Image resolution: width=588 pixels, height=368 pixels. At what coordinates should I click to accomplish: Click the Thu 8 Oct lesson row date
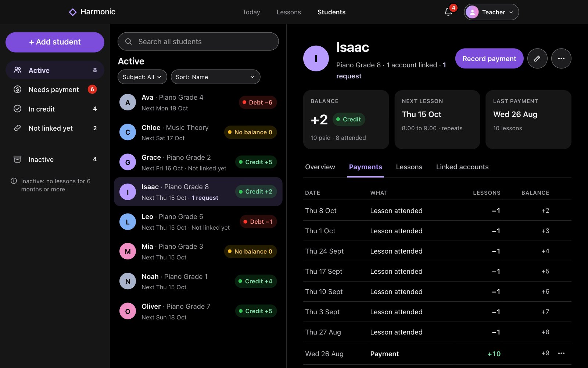320,210
